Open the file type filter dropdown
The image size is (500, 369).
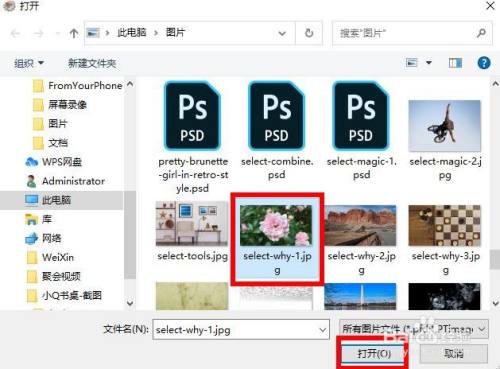coord(414,329)
